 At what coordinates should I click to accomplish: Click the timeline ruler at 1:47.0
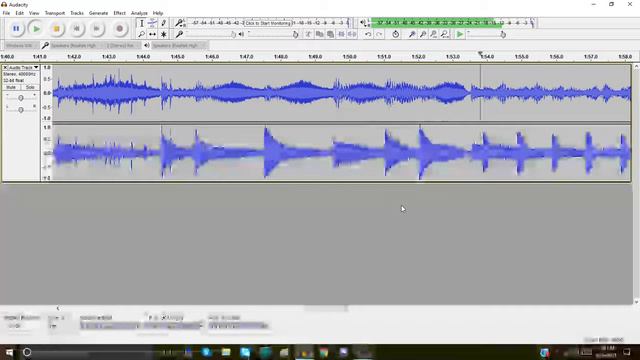tap(246, 57)
